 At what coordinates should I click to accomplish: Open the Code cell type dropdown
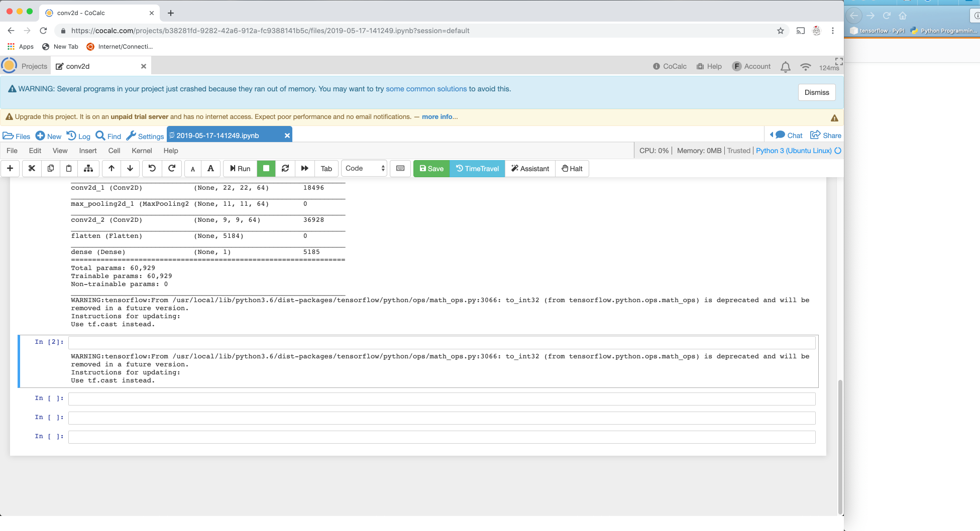pyautogui.click(x=364, y=168)
